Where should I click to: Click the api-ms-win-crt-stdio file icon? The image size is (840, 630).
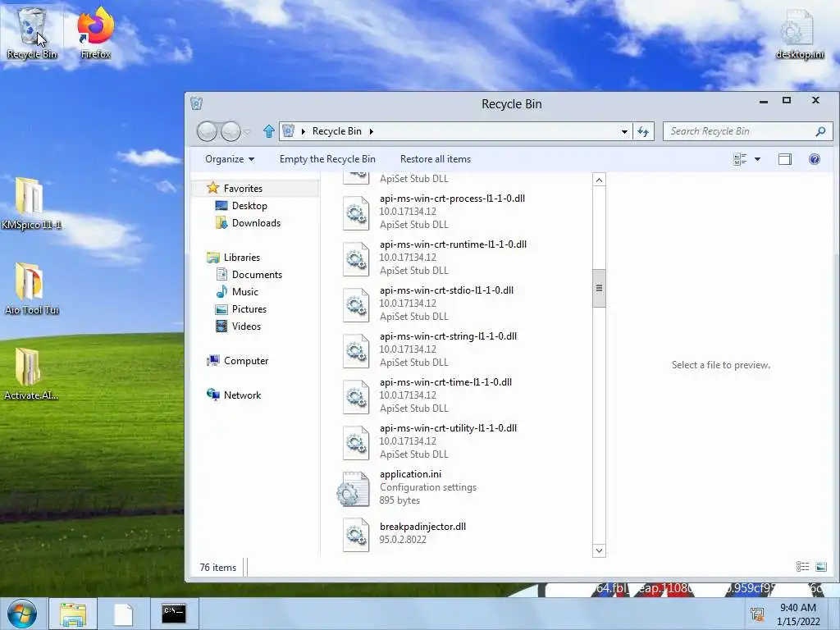[x=356, y=305]
